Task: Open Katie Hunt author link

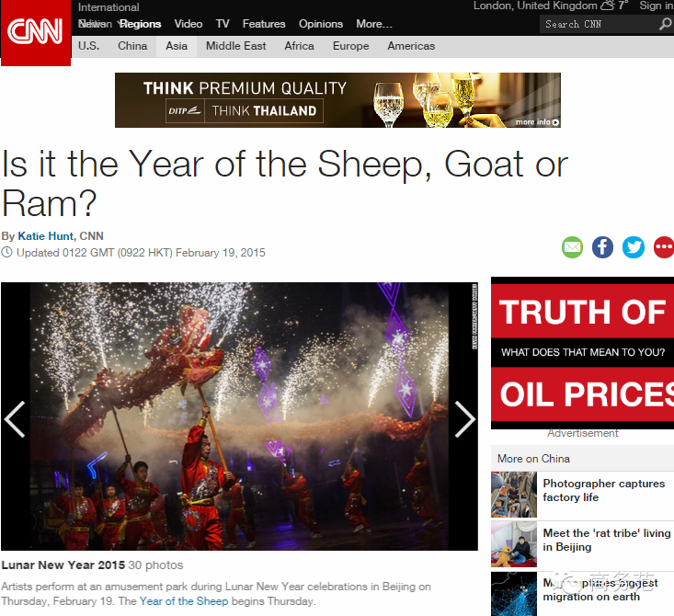Action: [46, 236]
